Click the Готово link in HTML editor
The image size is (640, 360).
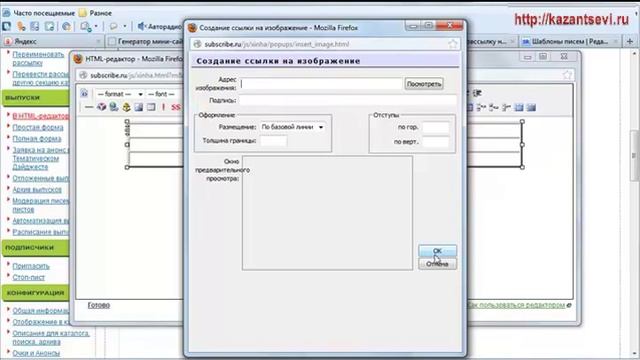(98, 305)
